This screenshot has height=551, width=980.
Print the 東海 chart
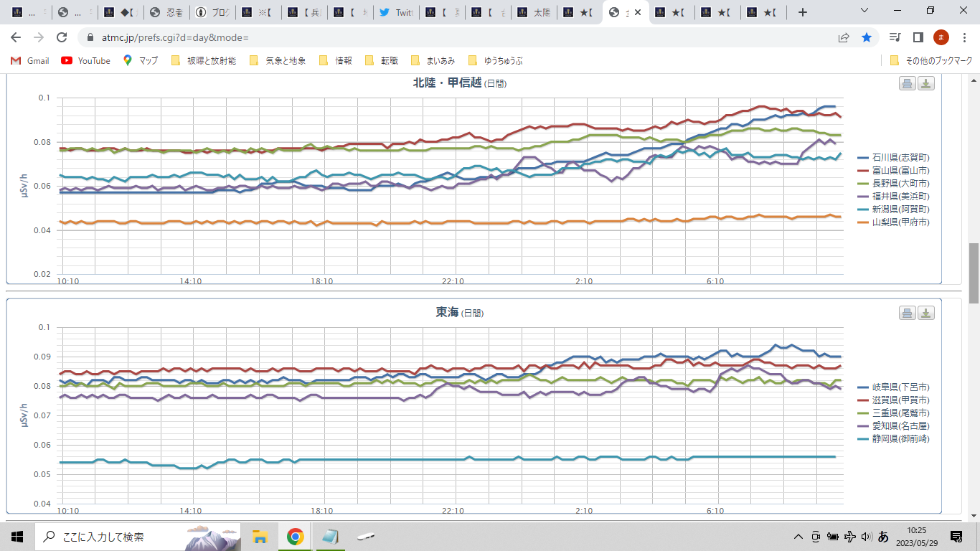908,313
